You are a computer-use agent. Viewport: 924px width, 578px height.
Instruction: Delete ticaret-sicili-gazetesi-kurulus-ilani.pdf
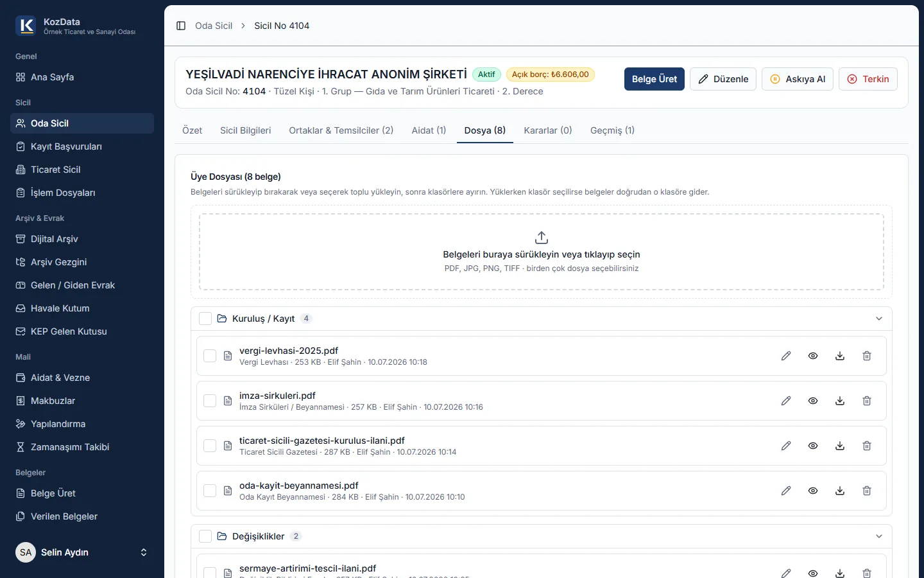(x=867, y=446)
